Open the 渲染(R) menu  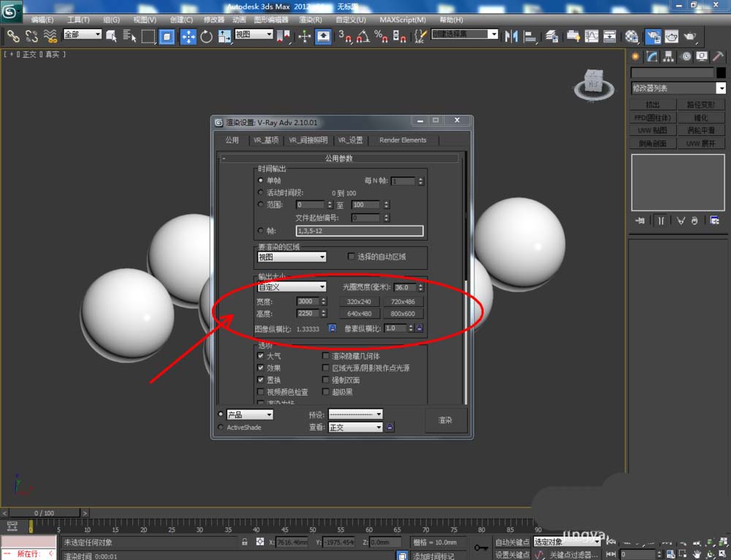coord(311,20)
